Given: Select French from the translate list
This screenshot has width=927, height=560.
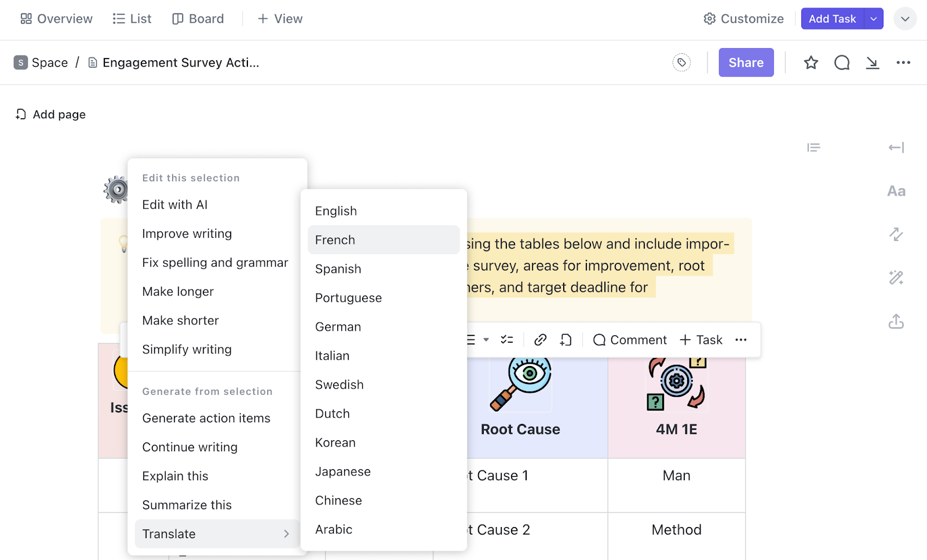Looking at the screenshot, I should coord(334,239).
